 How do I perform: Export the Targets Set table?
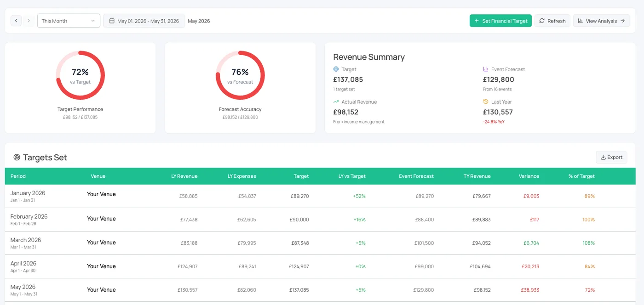click(611, 157)
